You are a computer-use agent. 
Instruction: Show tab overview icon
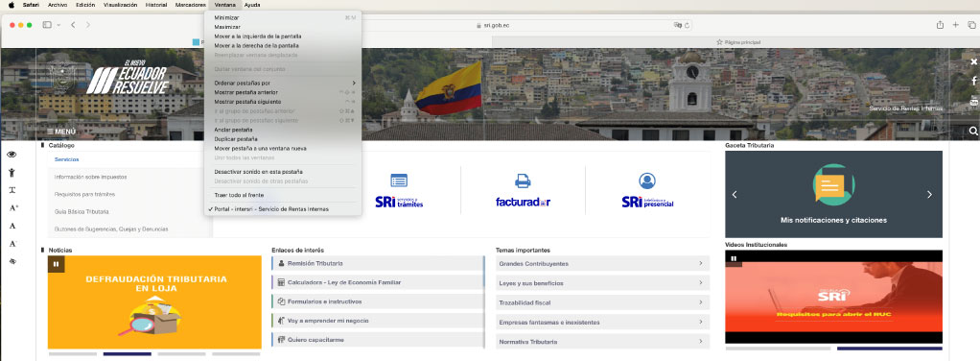[x=971, y=25]
